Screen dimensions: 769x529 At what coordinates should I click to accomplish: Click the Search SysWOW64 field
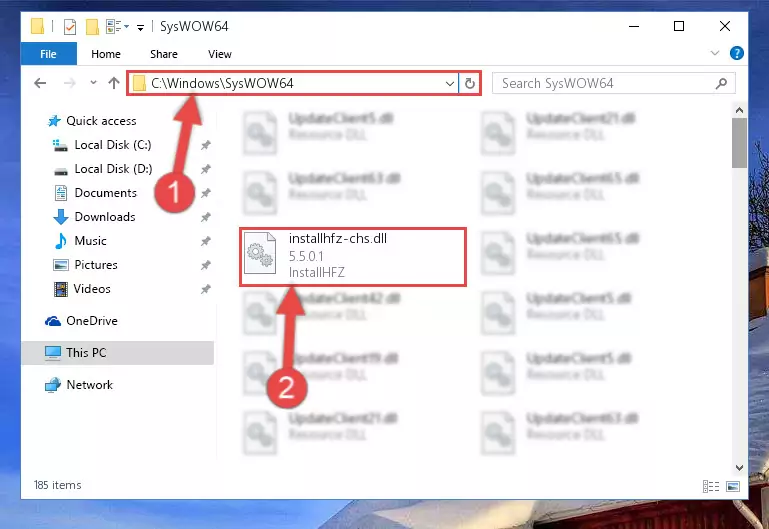click(614, 83)
